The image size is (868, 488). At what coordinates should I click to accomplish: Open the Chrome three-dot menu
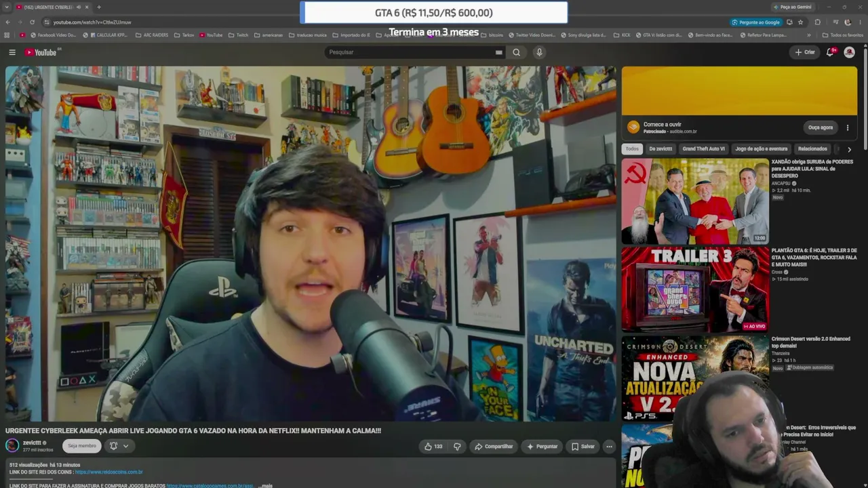click(860, 22)
